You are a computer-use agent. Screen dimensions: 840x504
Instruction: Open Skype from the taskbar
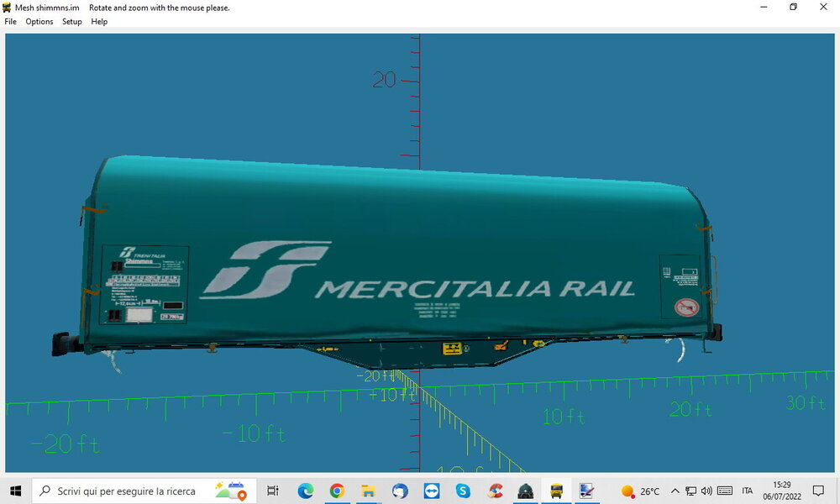[x=463, y=491]
